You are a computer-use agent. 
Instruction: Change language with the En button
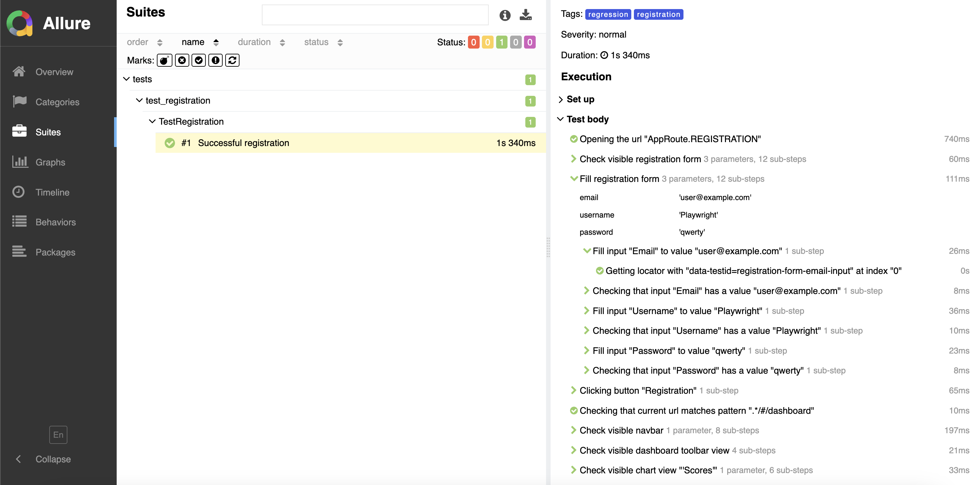[58, 434]
